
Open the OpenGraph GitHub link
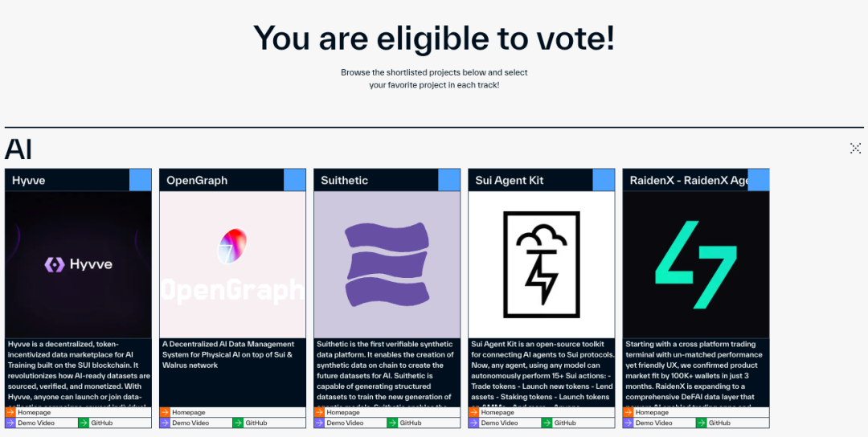256,423
